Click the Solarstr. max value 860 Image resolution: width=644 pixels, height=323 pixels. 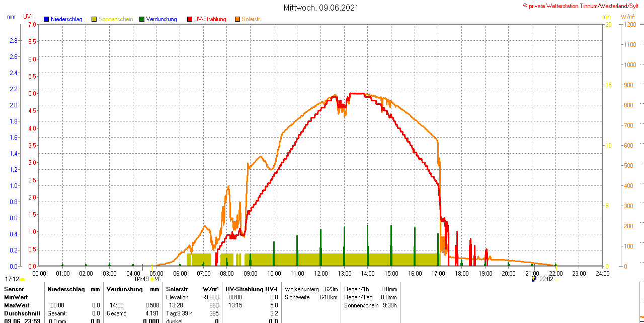[x=213, y=305]
